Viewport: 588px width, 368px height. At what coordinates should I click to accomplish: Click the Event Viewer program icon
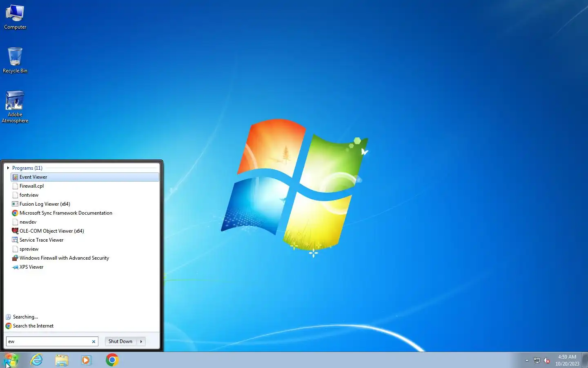(15, 177)
